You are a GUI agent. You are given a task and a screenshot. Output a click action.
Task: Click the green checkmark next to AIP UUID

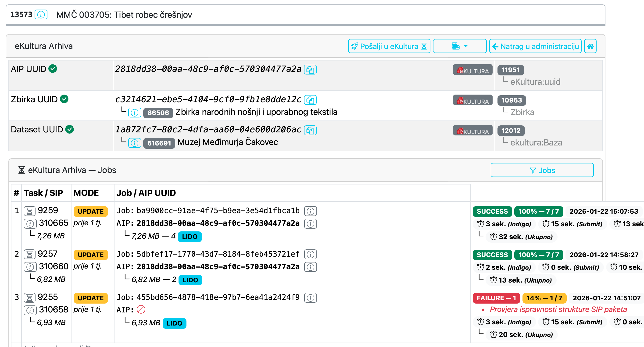53,69
